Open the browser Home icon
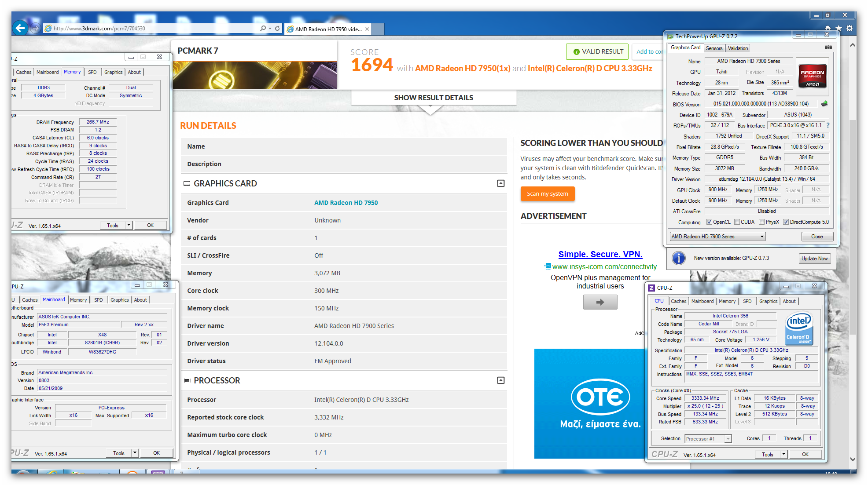Screen dimensions: 868x485 tap(828, 28)
